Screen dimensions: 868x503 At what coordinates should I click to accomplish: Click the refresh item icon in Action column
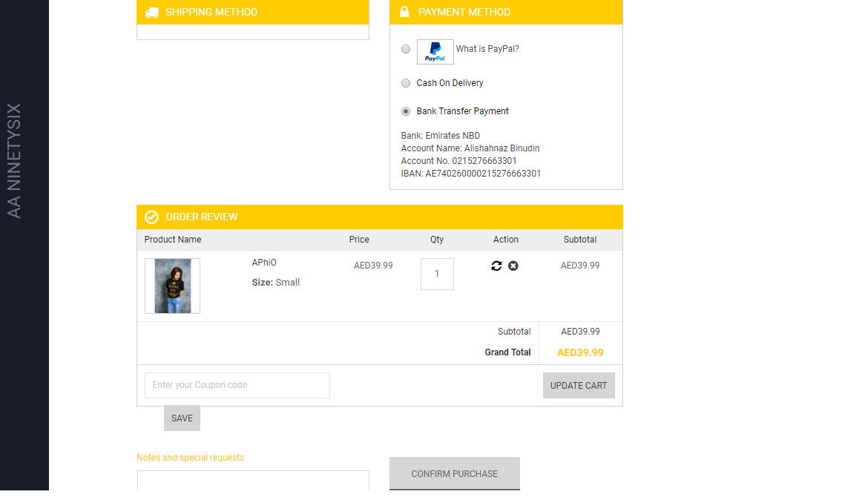496,266
